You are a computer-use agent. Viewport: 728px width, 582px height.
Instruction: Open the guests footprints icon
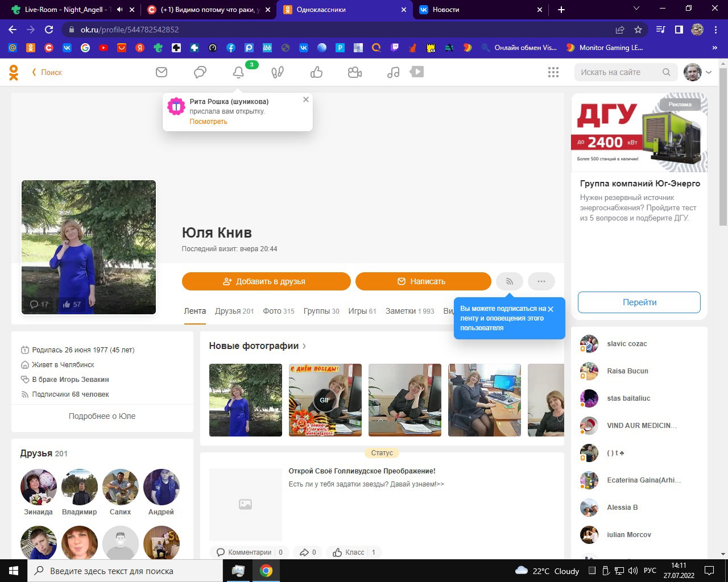278,72
